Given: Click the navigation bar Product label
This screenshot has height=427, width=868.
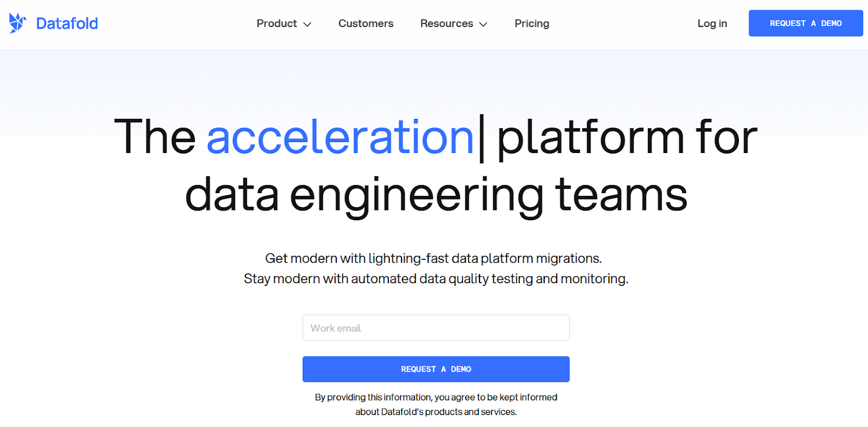Looking at the screenshot, I should pyautogui.click(x=277, y=23).
